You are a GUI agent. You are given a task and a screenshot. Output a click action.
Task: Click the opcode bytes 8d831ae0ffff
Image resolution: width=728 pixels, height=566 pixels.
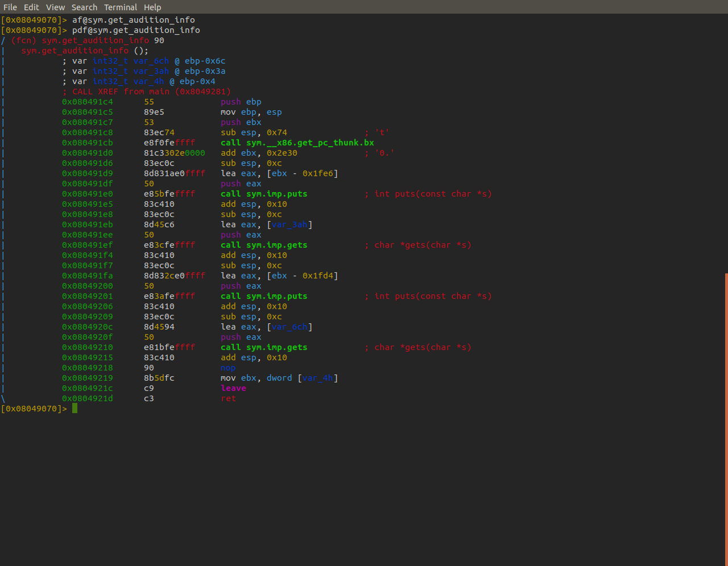175,173
